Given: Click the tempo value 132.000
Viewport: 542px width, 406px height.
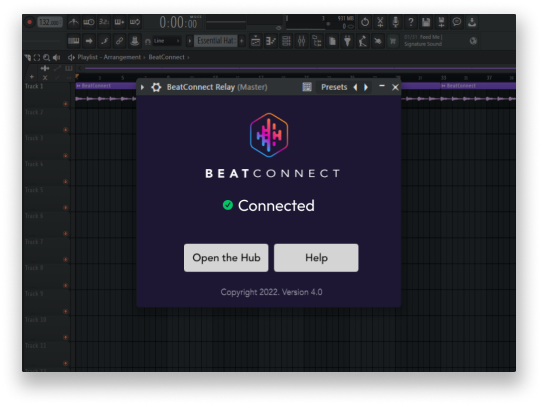Looking at the screenshot, I should (x=50, y=22).
